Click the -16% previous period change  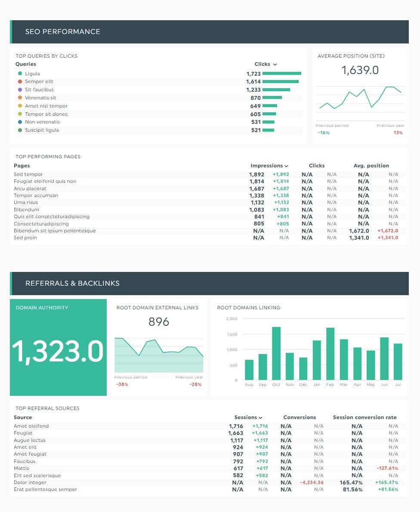coord(324,133)
